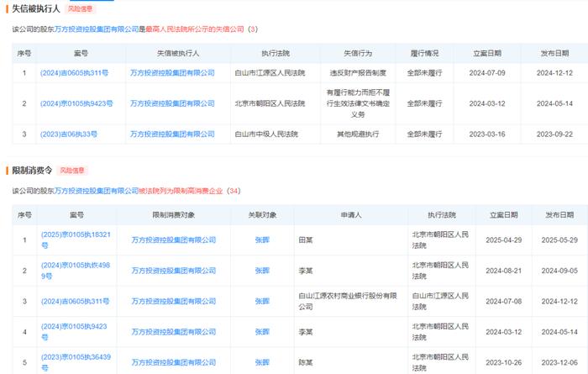Open 万方投资控股集团有限公司 in the 陈某 row
The height and width of the screenshot is (374, 588).
[x=174, y=362]
